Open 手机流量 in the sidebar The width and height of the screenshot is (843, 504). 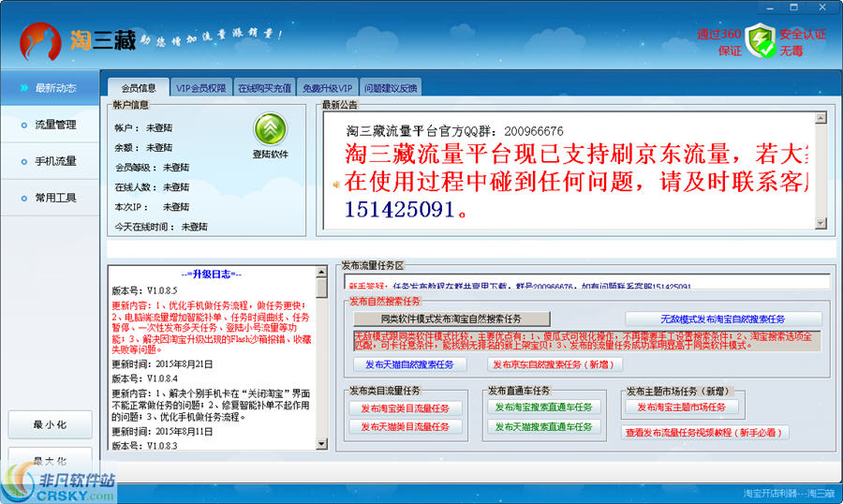50,161
